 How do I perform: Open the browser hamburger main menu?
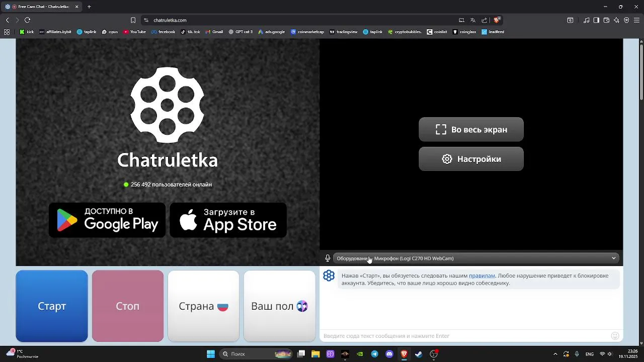point(636,20)
